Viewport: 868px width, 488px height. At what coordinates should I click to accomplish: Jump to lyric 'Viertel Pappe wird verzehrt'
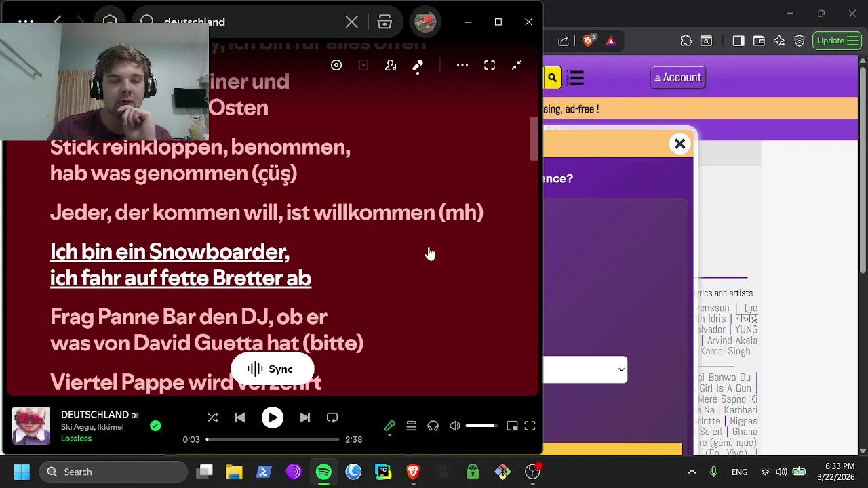pos(186,382)
